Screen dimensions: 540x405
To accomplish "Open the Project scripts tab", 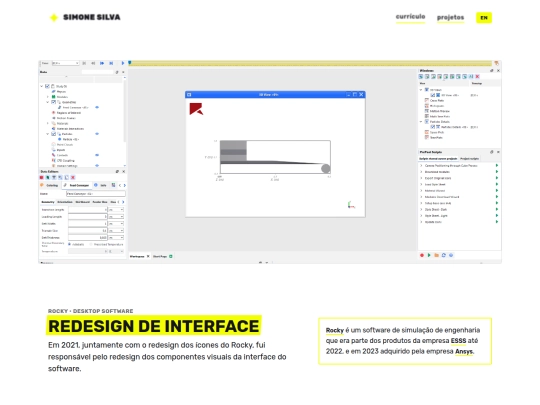I will (470, 159).
